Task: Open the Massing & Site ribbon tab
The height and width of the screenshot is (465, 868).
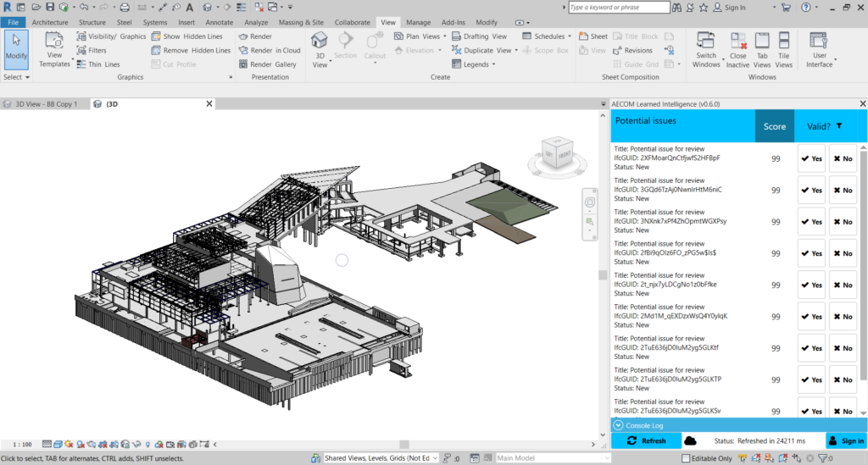Action: [300, 22]
